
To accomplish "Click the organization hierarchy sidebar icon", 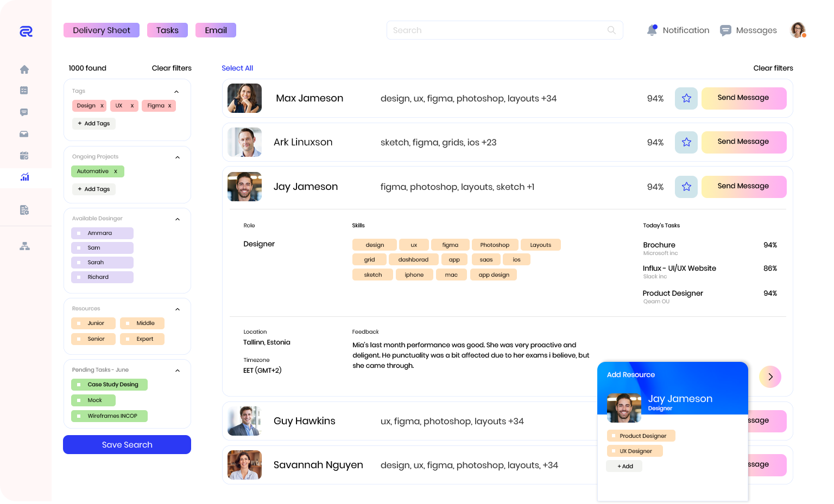I will [x=24, y=246].
